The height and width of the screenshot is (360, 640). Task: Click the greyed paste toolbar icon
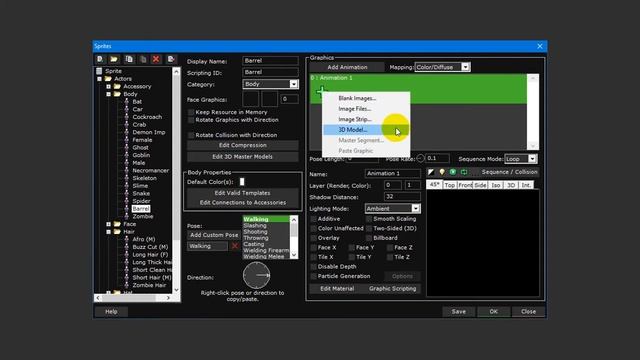(x=143, y=59)
